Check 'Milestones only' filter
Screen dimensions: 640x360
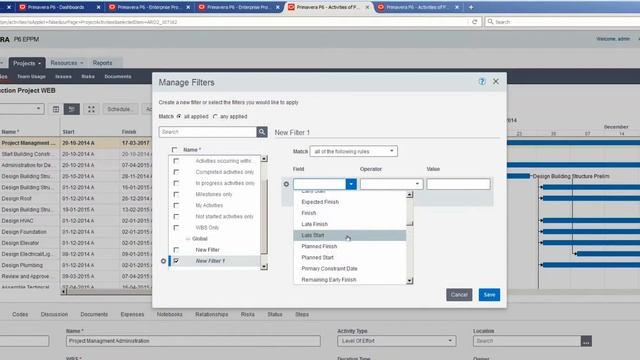click(x=176, y=194)
